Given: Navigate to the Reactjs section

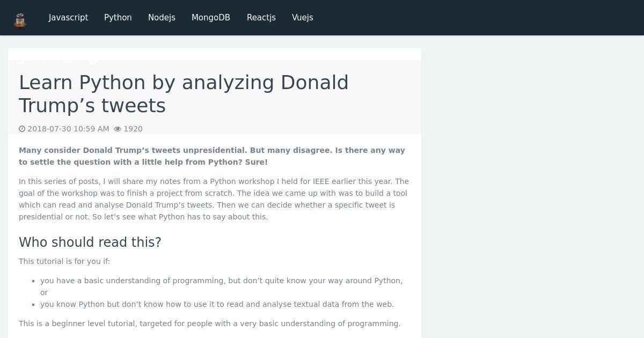Looking at the screenshot, I should pos(261,18).
